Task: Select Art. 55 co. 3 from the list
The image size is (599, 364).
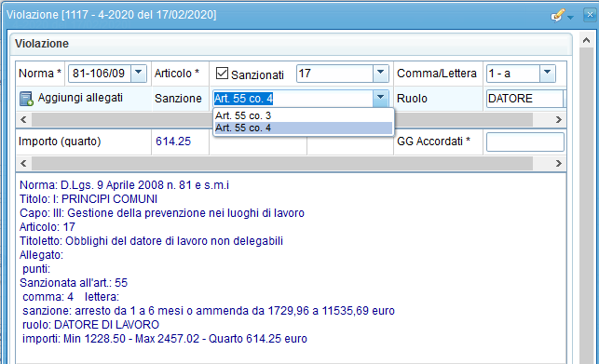Action: [x=304, y=115]
